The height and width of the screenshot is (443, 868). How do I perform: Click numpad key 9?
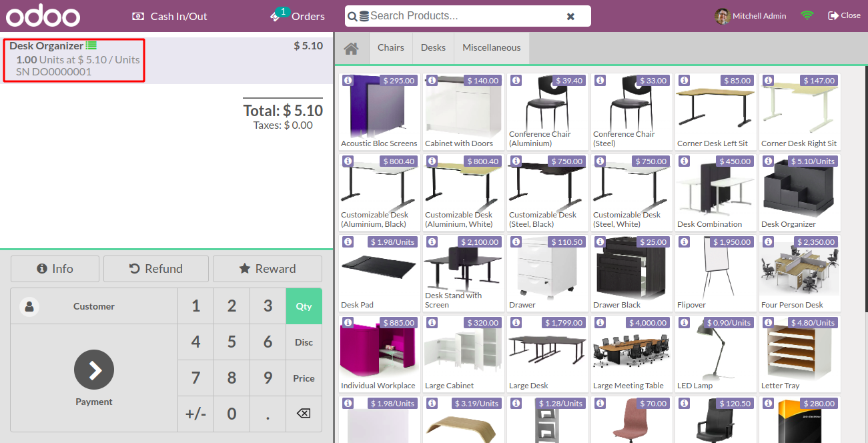(268, 378)
